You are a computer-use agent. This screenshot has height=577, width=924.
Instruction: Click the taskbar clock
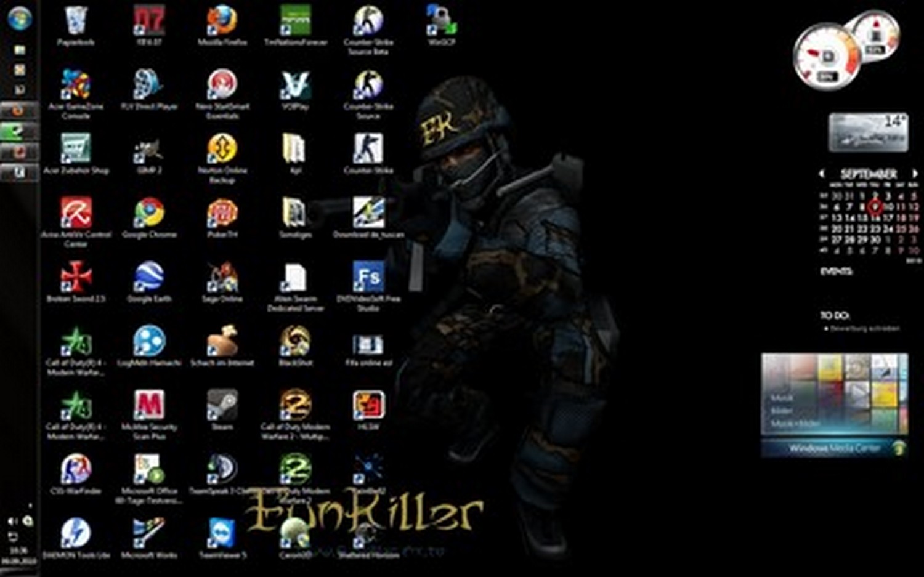[x=18, y=555]
